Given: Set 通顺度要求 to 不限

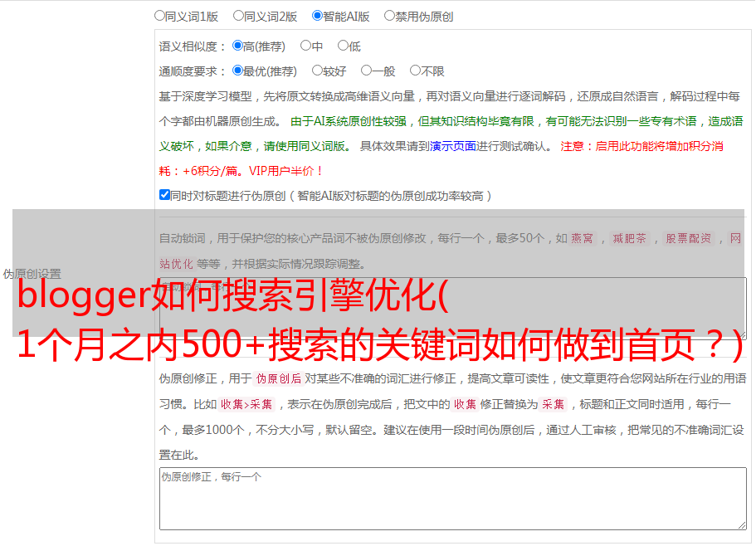Looking at the screenshot, I should pyautogui.click(x=415, y=71).
